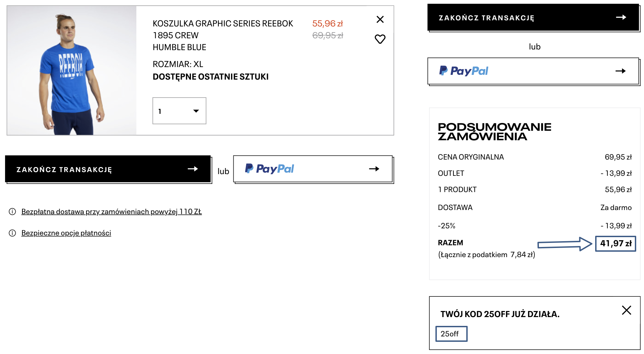
Task: Open the product quantity dropdown
Action: point(179,111)
